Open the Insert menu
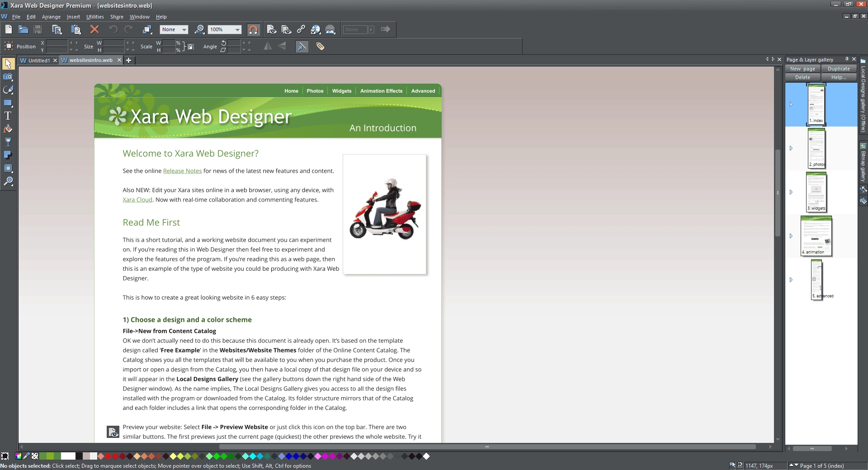The width and height of the screenshot is (868, 470). 73,17
